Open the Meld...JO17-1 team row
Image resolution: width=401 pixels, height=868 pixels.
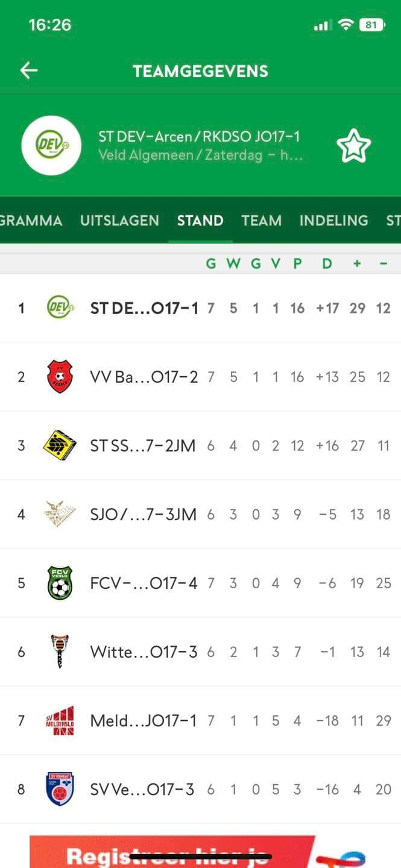tap(200, 720)
